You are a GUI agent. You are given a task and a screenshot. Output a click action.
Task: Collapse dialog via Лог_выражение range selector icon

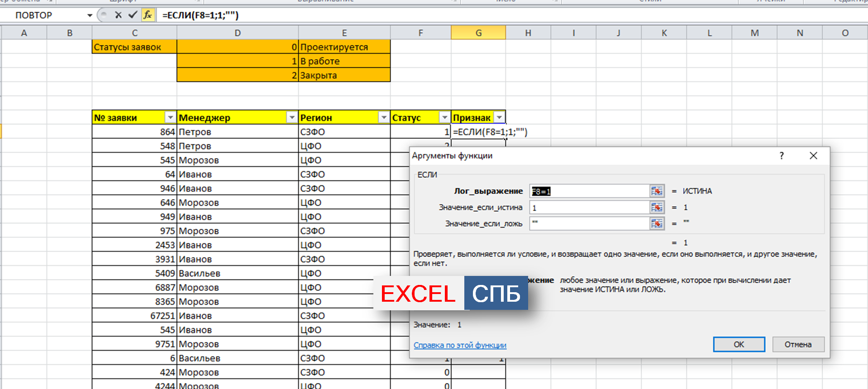coord(657,191)
